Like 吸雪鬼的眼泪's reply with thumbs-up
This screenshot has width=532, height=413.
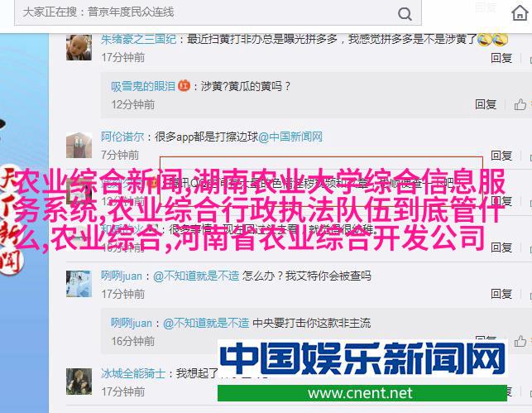pyautogui.click(x=520, y=104)
